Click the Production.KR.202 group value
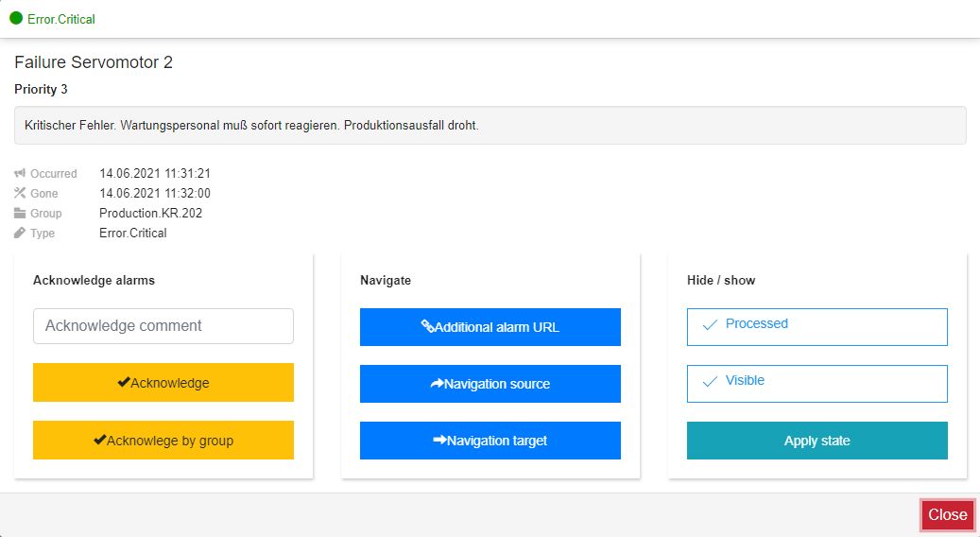 [150, 213]
